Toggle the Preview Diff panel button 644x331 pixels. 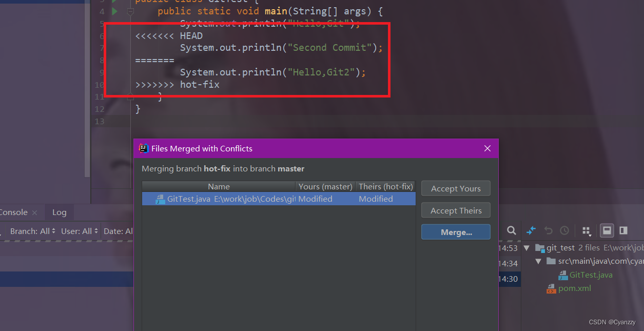point(623,230)
